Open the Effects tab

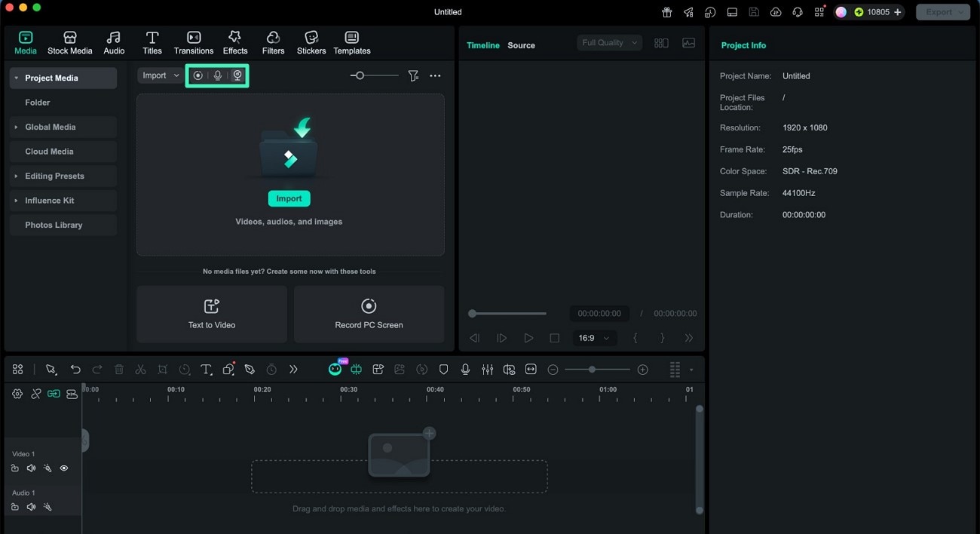[235, 43]
